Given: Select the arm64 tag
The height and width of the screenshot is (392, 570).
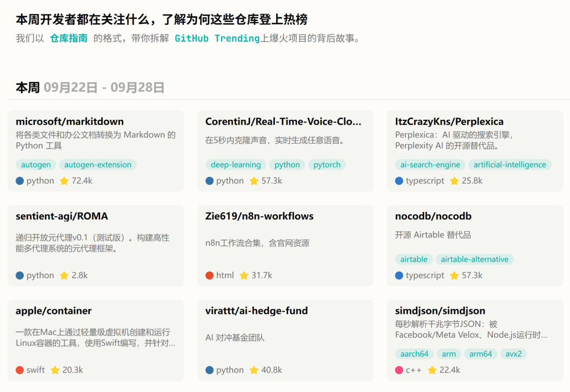Looking at the screenshot, I should tap(481, 353).
